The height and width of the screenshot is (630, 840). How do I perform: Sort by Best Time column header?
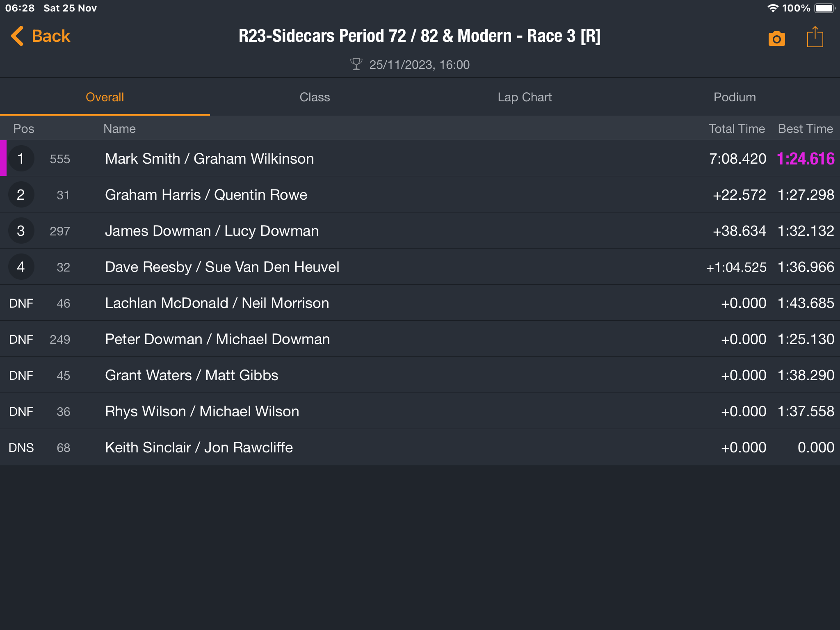tap(805, 129)
